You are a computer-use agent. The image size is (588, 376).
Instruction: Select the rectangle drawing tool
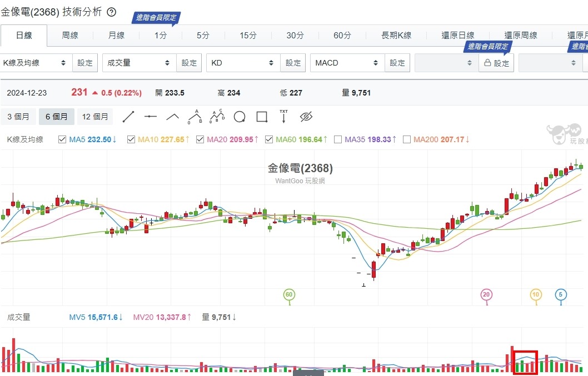[262, 117]
